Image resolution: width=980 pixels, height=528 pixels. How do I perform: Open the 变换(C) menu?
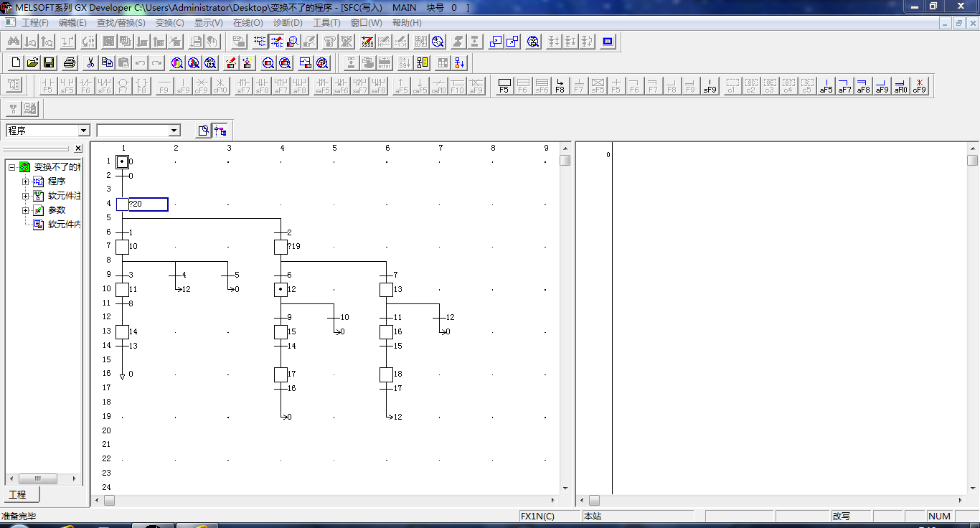click(169, 23)
